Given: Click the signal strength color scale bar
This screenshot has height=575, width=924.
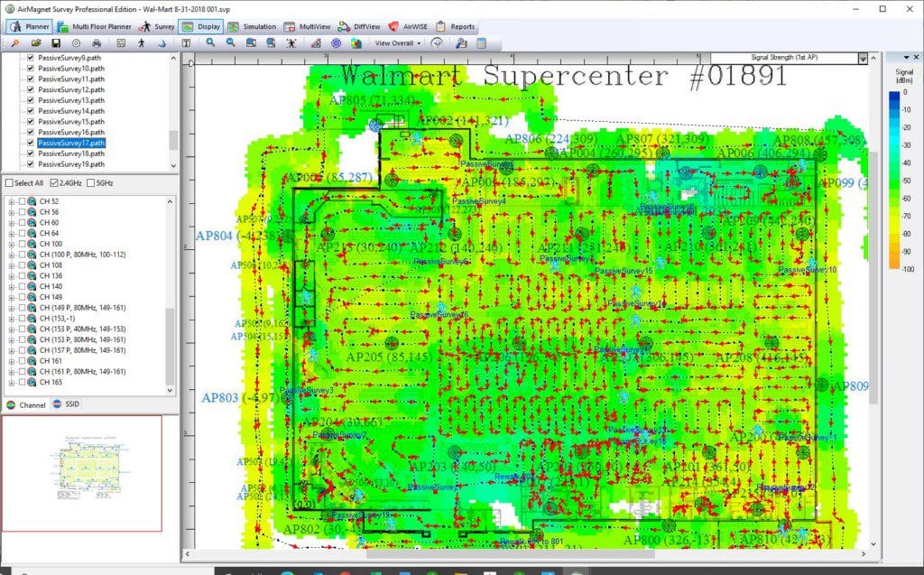Looking at the screenshot, I should 894,181.
